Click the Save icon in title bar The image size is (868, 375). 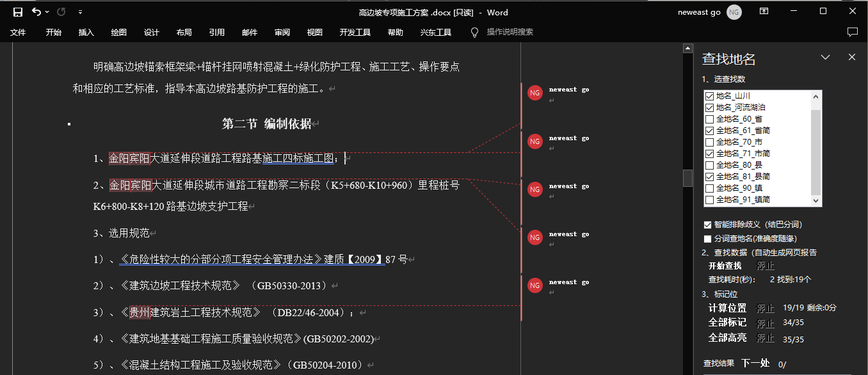[x=18, y=12]
